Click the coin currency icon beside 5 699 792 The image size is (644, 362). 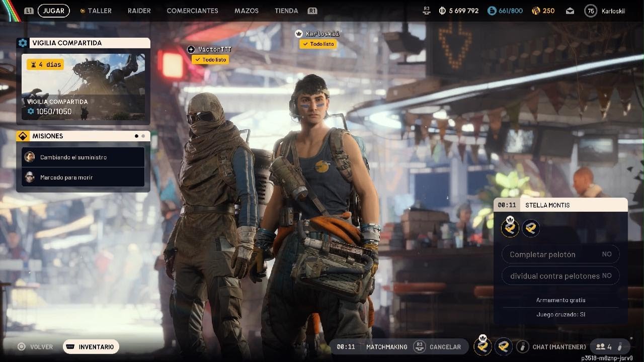click(x=442, y=11)
